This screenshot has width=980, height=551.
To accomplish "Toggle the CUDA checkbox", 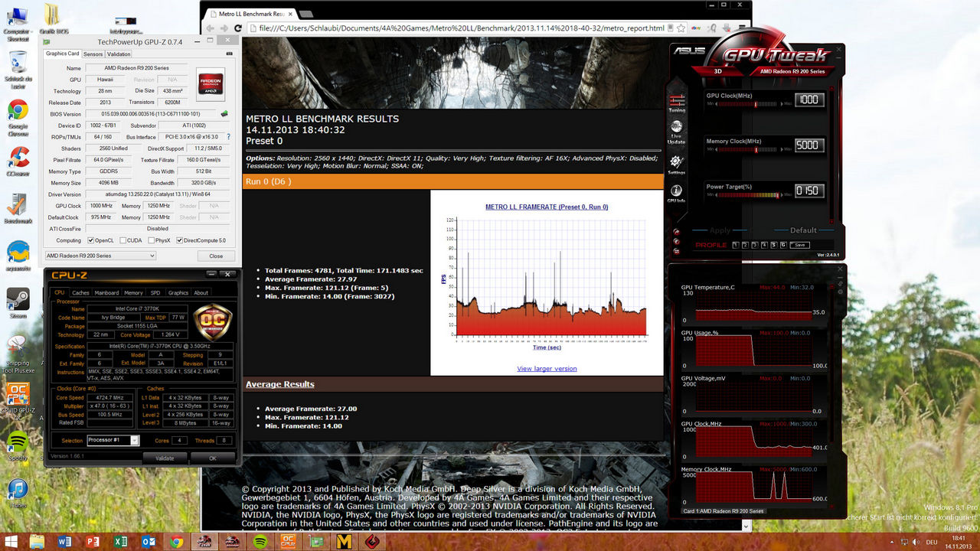I will pos(122,240).
